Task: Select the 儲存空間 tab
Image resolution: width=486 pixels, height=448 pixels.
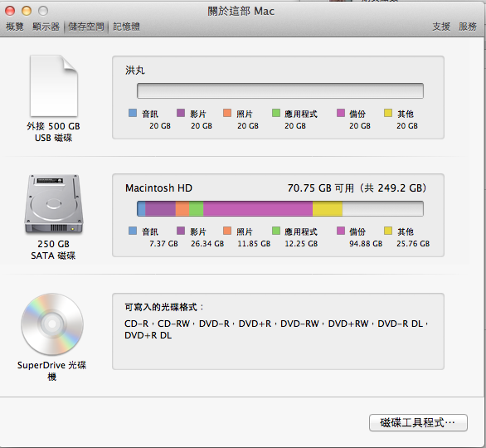Action: click(x=86, y=27)
